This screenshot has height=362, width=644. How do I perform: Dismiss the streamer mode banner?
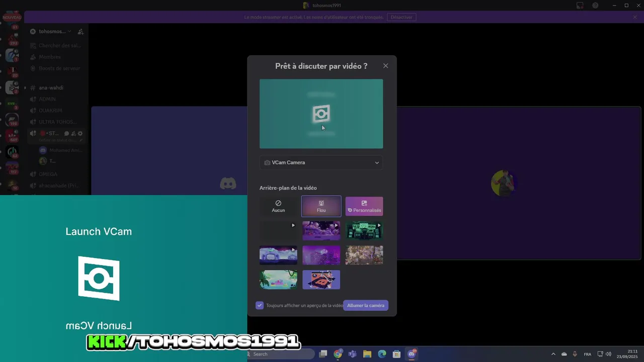pos(635,17)
